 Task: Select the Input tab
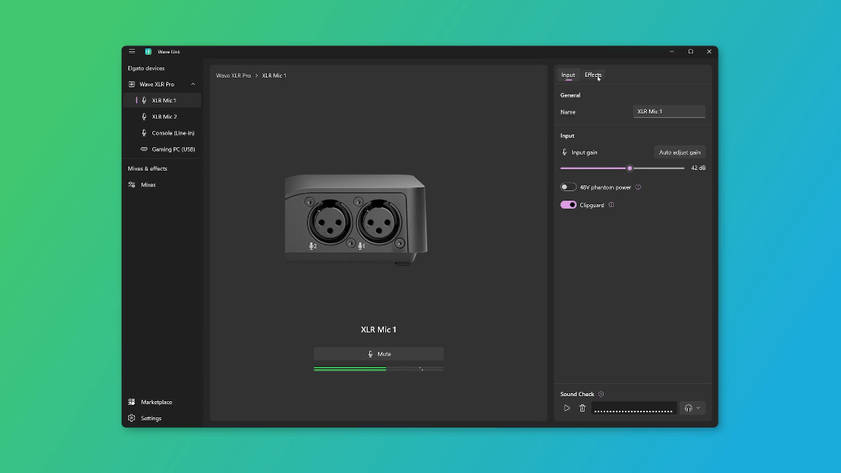568,75
